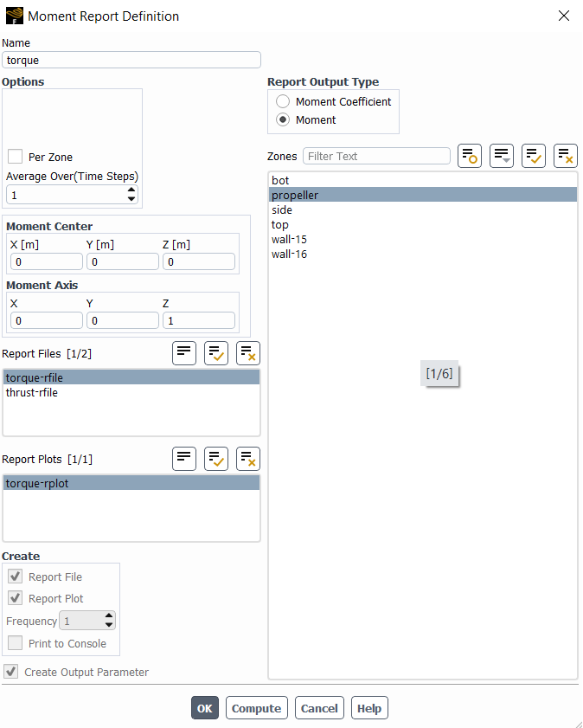
Task: Select wall-16 zone in list
Action: 422,254
